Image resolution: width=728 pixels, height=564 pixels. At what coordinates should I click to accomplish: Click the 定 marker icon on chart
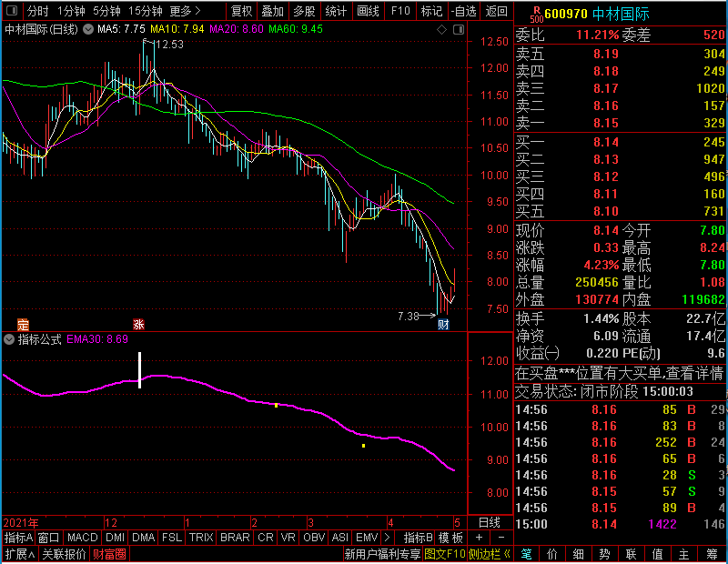tap(23, 325)
